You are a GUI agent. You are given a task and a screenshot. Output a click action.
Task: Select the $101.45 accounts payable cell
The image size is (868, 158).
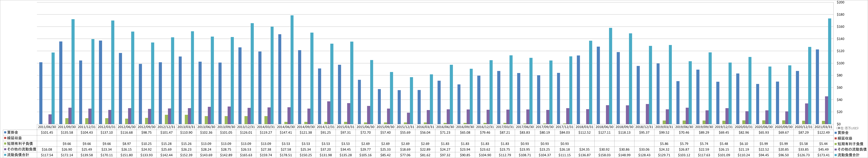[x=47, y=132]
